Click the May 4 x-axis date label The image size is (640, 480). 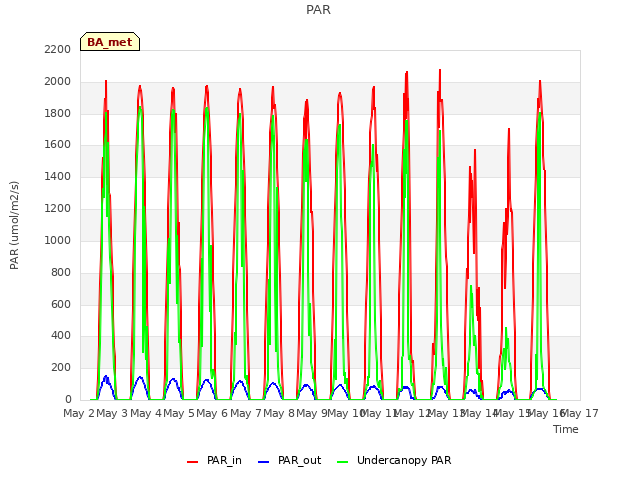[146, 413]
